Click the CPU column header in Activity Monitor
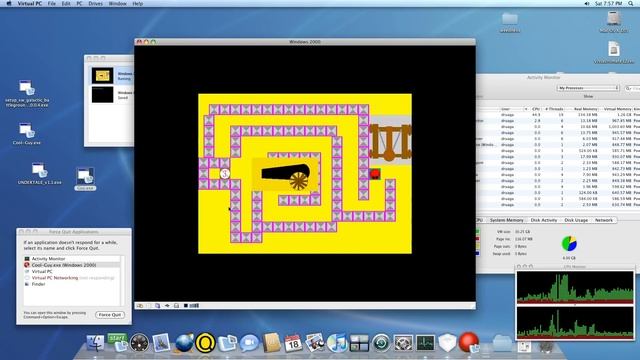This screenshot has width=640, height=360. pos(536,109)
